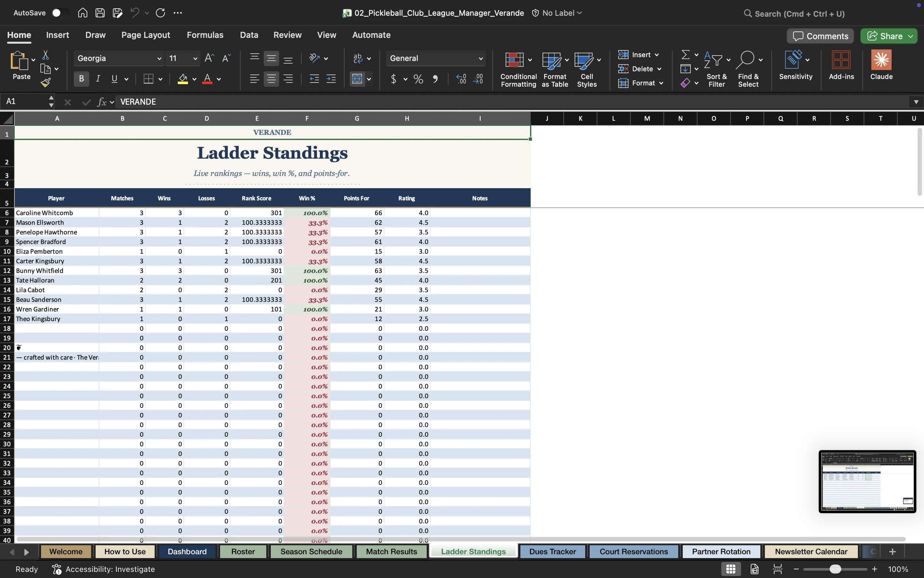Toggle Merge & Center
924x578 pixels.
click(x=357, y=79)
